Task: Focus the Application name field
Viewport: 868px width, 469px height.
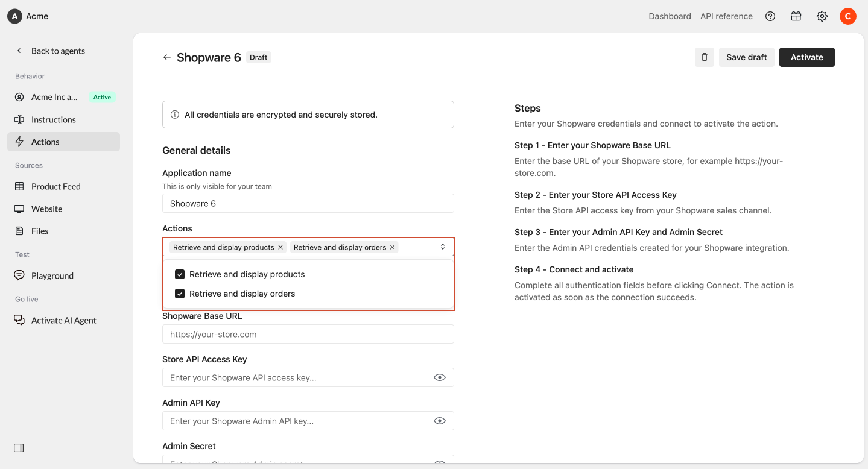Action: click(x=308, y=203)
